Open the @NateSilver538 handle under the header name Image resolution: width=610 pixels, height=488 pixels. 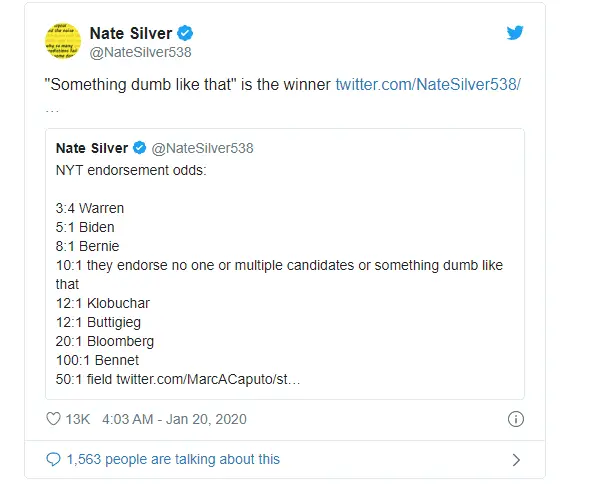click(140, 53)
